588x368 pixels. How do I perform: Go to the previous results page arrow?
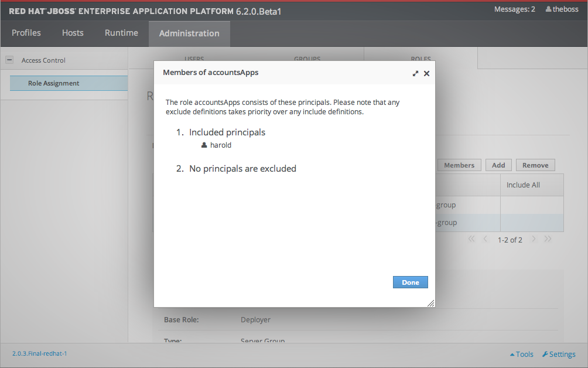coord(485,239)
